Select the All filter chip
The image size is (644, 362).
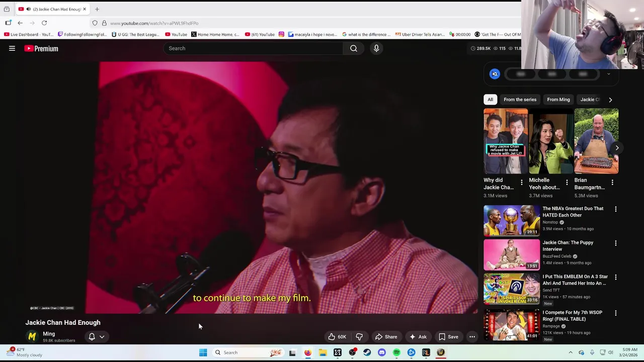(490, 100)
